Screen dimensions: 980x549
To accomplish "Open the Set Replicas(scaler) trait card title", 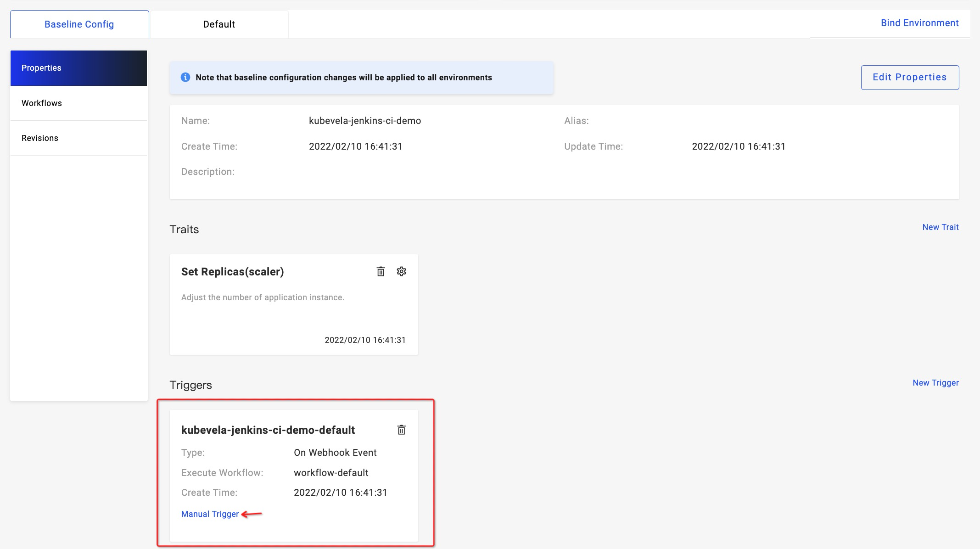I will (x=232, y=272).
